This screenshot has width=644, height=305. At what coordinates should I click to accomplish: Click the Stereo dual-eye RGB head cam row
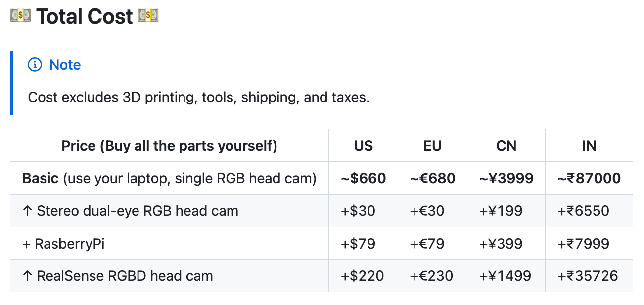click(x=131, y=211)
